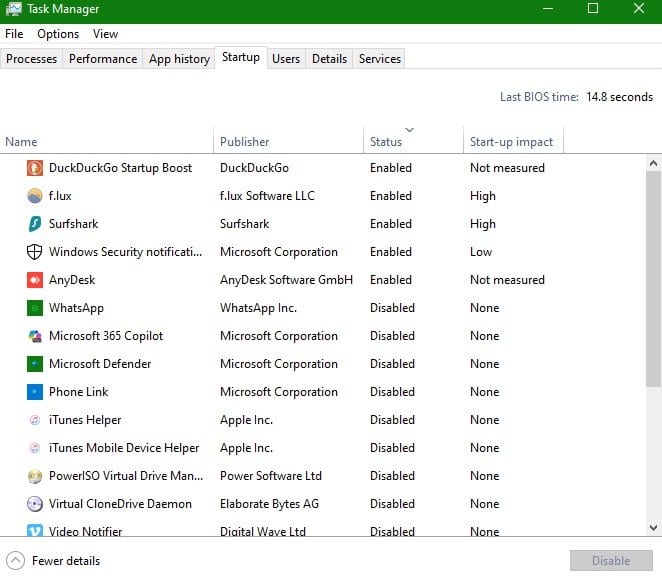662x583 pixels.
Task: Click the scrollbar down arrow
Action: [653, 528]
